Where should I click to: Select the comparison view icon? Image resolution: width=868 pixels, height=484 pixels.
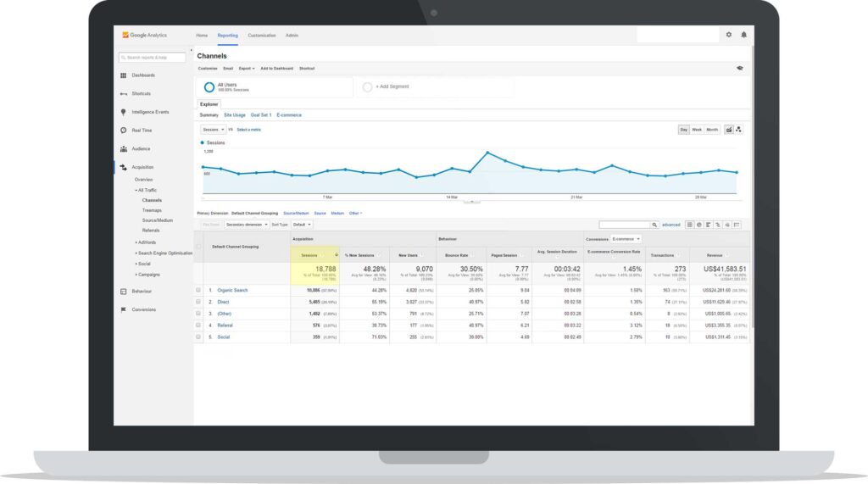(x=718, y=225)
